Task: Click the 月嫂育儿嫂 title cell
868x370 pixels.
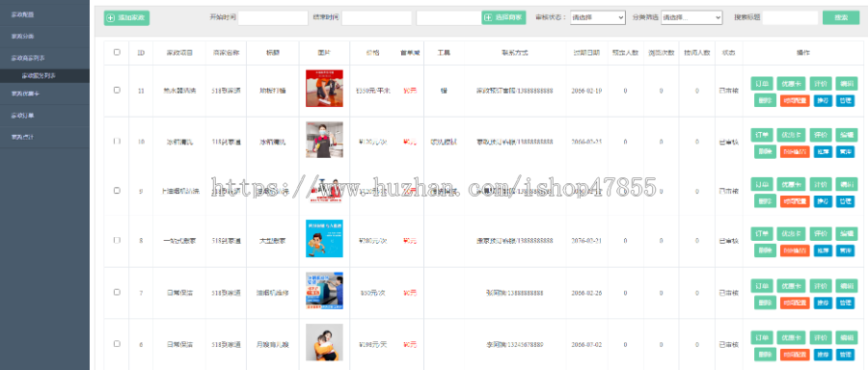Action: point(272,345)
